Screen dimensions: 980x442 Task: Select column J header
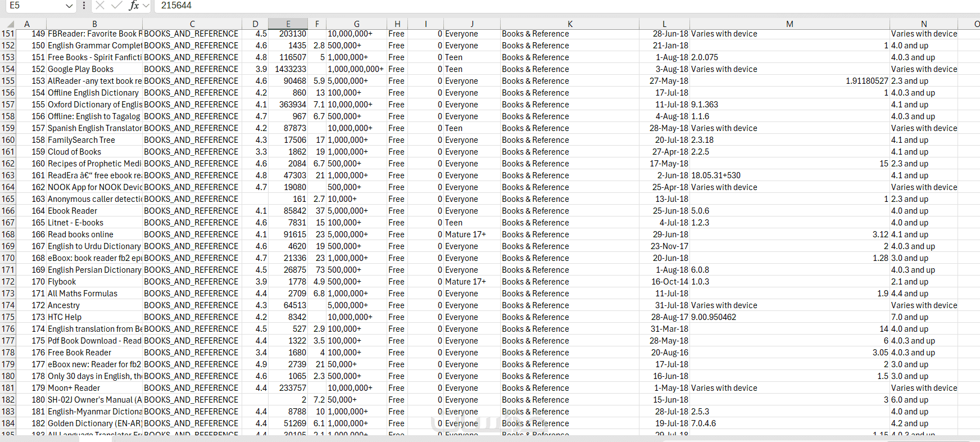point(472,24)
